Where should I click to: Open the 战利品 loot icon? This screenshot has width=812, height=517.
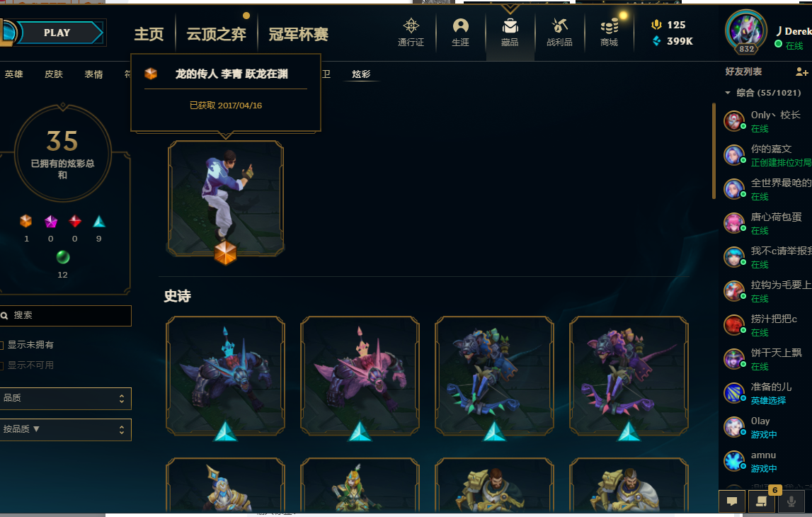click(x=559, y=32)
